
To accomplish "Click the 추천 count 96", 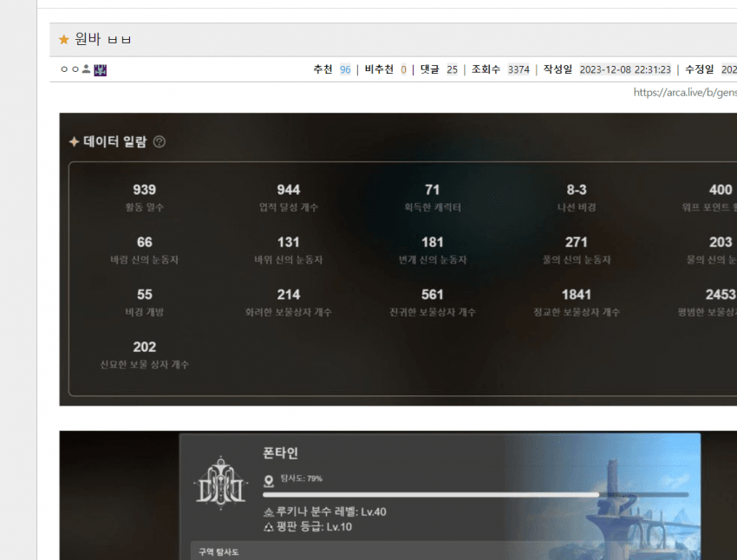I will point(345,70).
